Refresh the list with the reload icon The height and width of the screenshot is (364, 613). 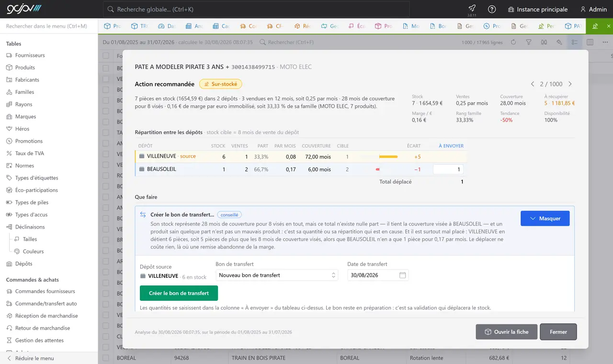click(x=513, y=42)
